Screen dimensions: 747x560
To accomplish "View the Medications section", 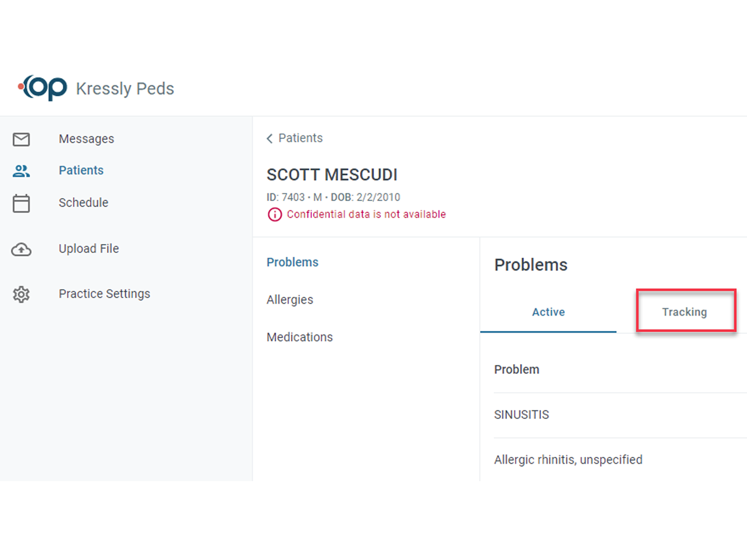I will [300, 337].
